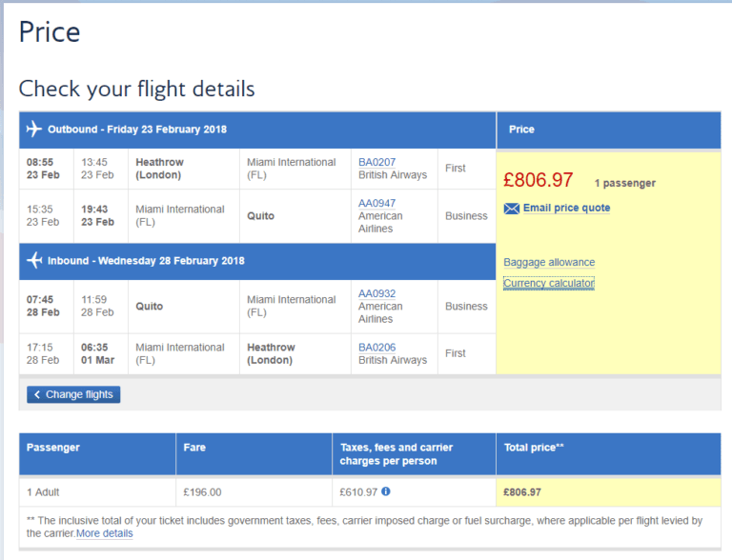Click the Outbound Friday 23 February header
The image size is (732, 560).
137,130
